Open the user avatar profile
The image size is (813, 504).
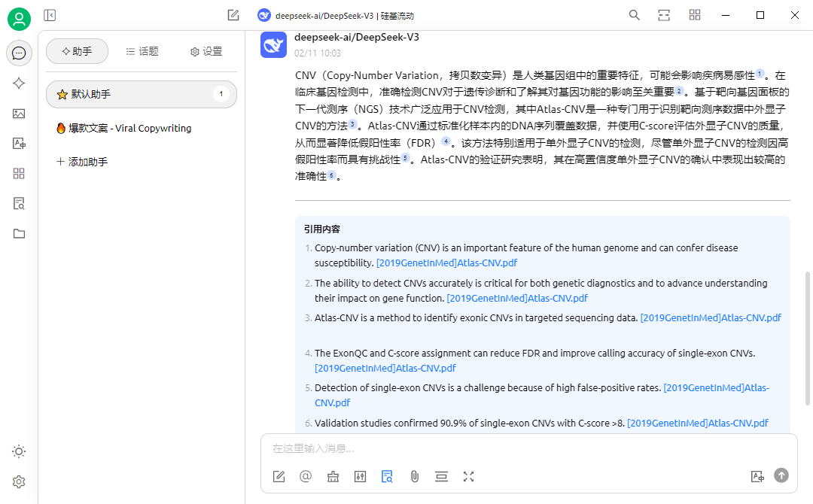click(19, 19)
